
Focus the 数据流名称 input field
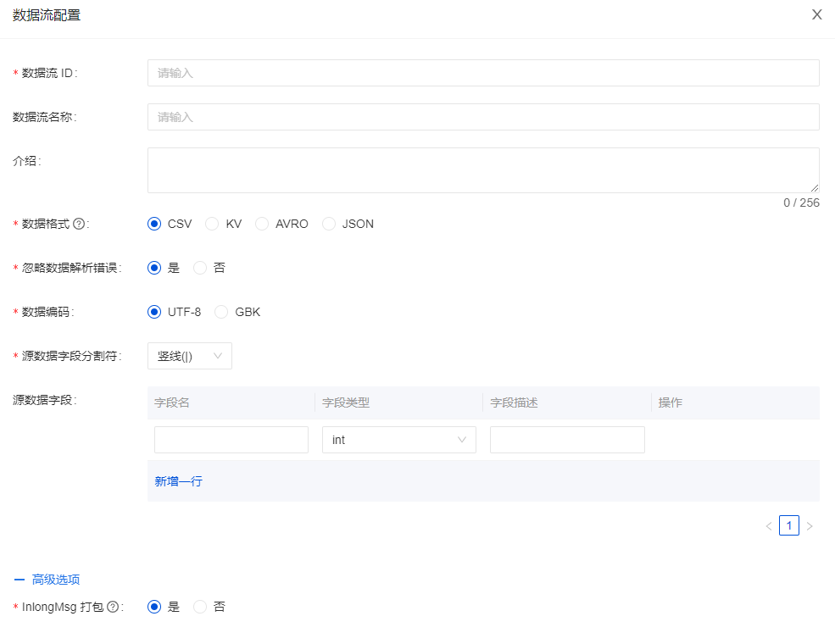coord(483,117)
